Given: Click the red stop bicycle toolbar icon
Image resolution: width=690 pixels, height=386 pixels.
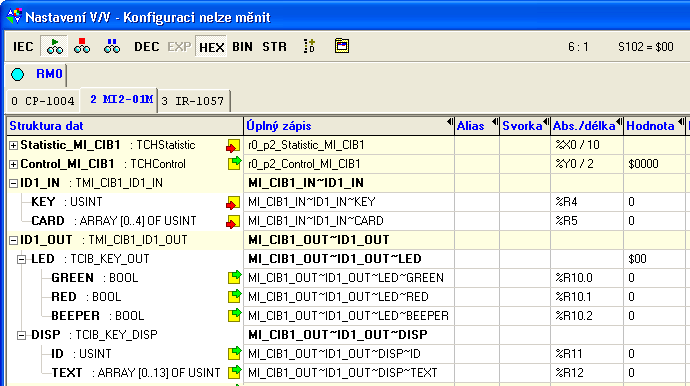Looking at the screenshot, I should tap(82, 46).
